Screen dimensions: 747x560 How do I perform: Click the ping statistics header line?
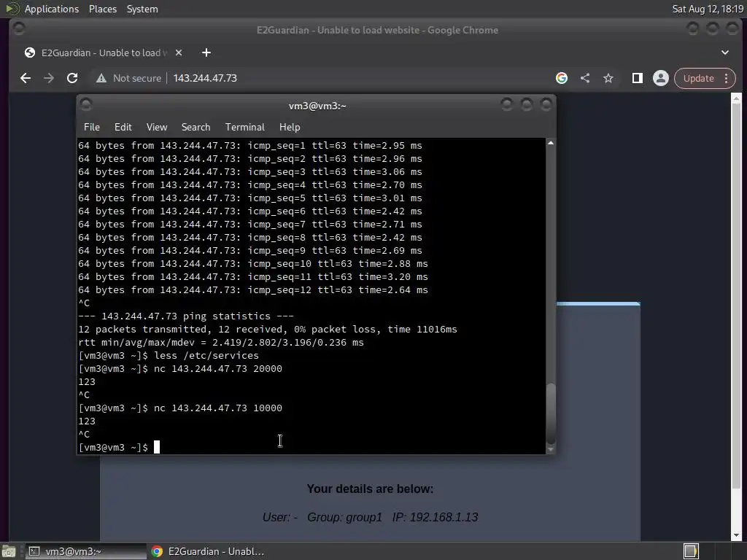pyautogui.click(x=186, y=316)
